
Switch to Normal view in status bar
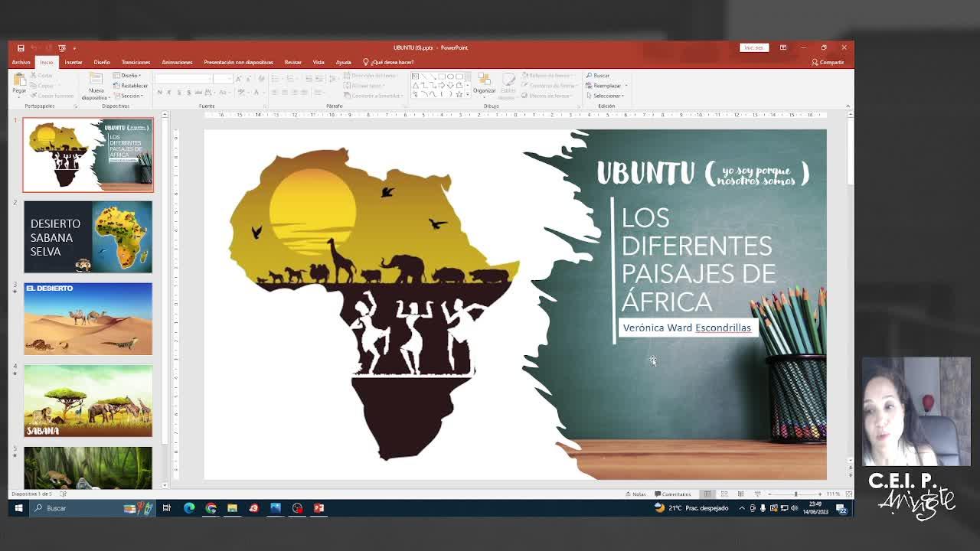coord(707,494)
